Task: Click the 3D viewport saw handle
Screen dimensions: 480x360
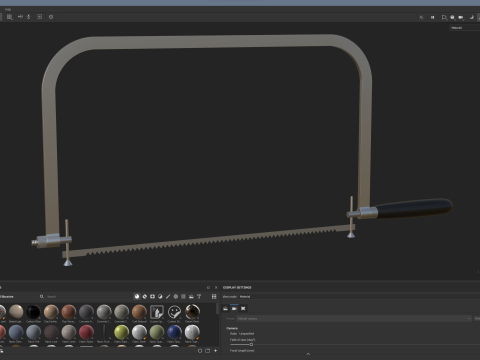Action: tap(415, 208)
